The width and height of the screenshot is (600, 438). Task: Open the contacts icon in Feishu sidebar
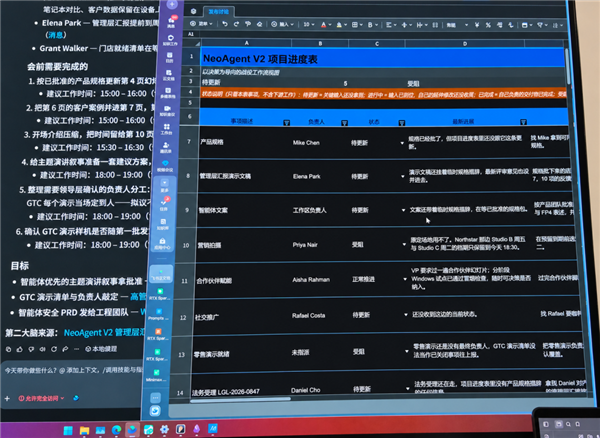[x=166, y=147]
